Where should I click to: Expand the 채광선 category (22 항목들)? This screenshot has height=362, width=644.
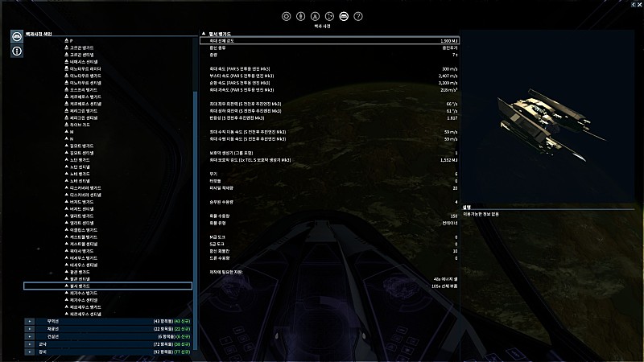[x=30, y=329]
